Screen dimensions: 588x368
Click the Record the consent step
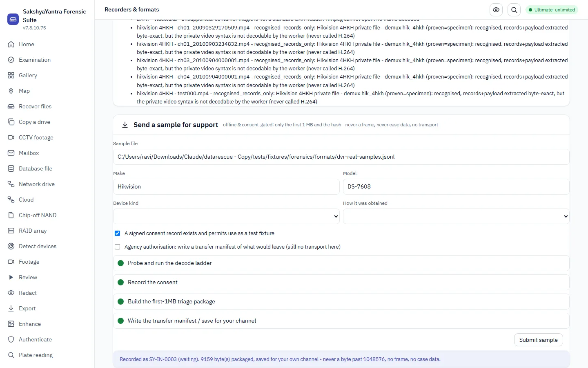click(341, 282)
